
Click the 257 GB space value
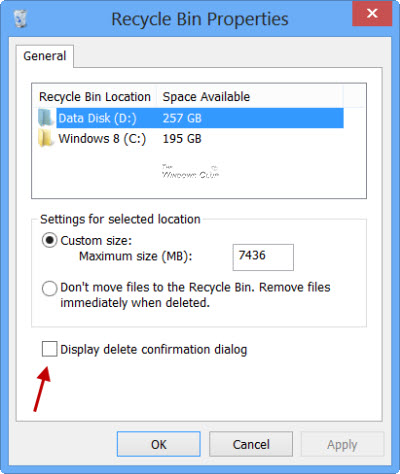click(x=182, y=118)
